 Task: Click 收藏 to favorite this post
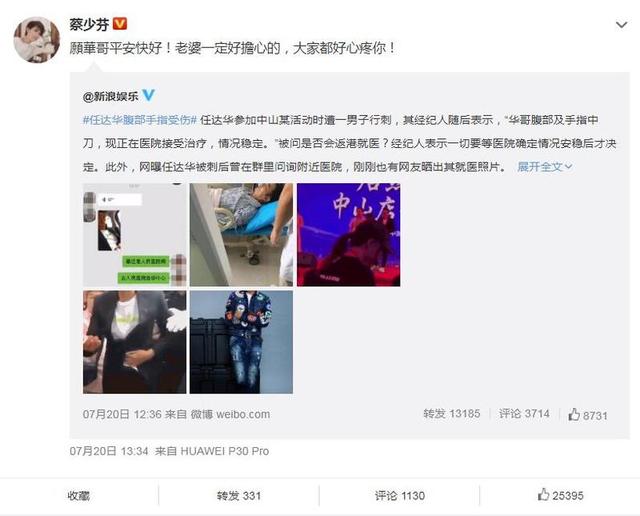pos(79,496)
